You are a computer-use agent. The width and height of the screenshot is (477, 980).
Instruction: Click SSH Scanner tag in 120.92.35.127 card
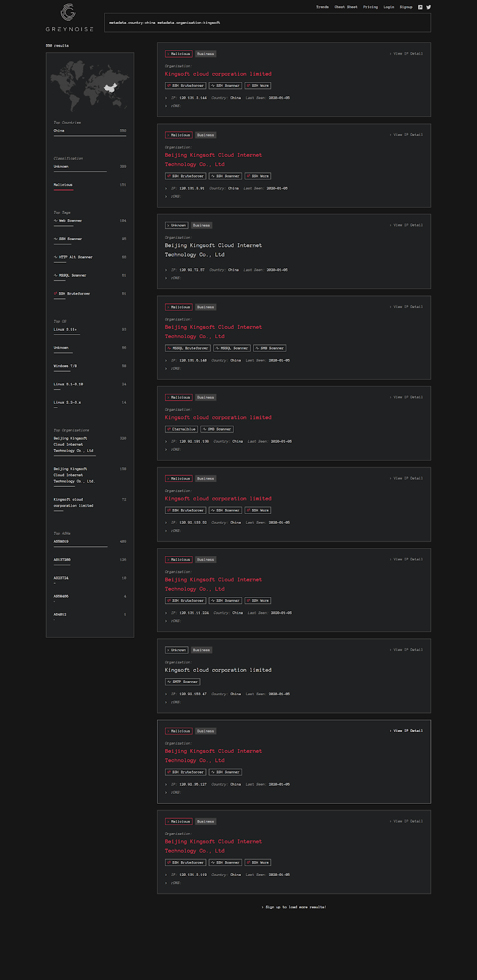226,772
